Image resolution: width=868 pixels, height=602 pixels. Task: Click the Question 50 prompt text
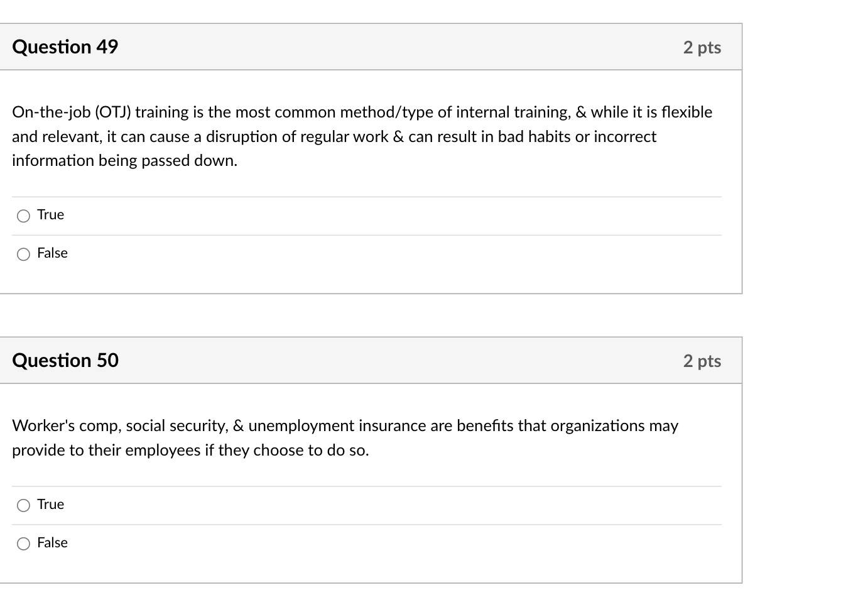(345, 437)
